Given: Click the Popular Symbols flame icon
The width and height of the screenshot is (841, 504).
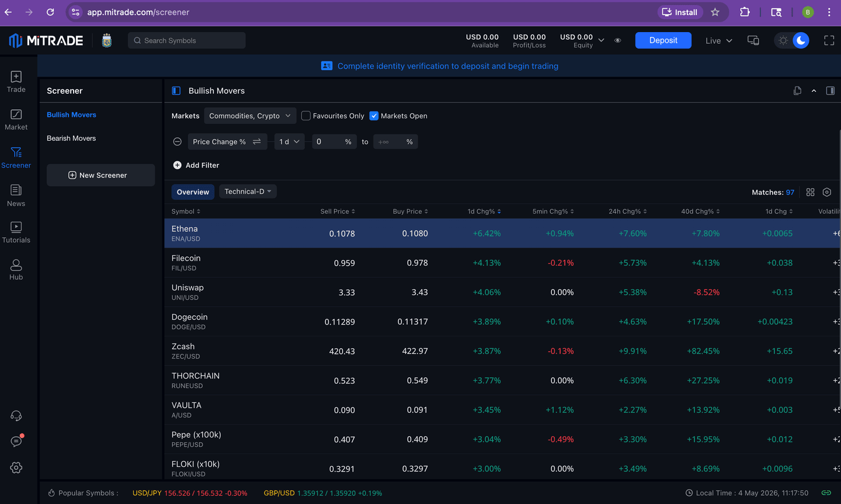Looking at the screenshot, I should (x=51, y=493).
